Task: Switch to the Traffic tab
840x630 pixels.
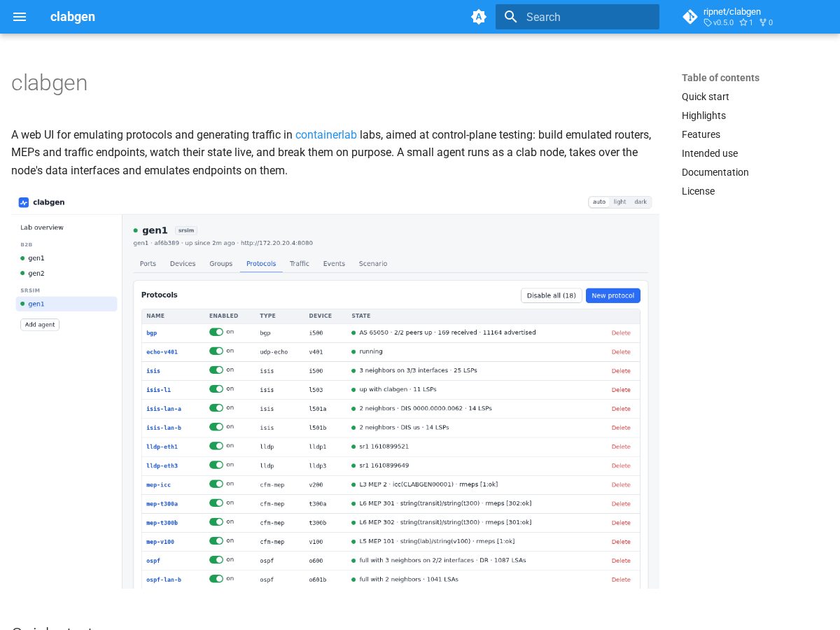Action: (x=300, y=264)
